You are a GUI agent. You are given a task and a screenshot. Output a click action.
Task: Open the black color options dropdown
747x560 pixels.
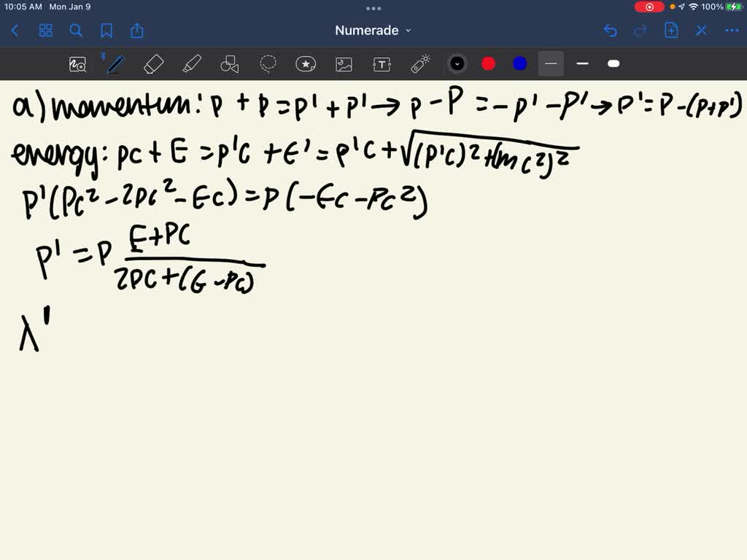coord(457,64)
